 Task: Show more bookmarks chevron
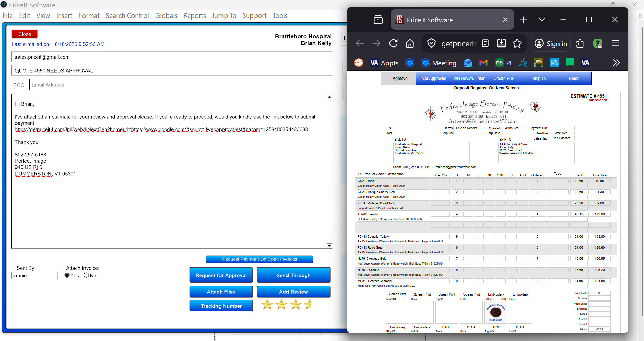616,63
